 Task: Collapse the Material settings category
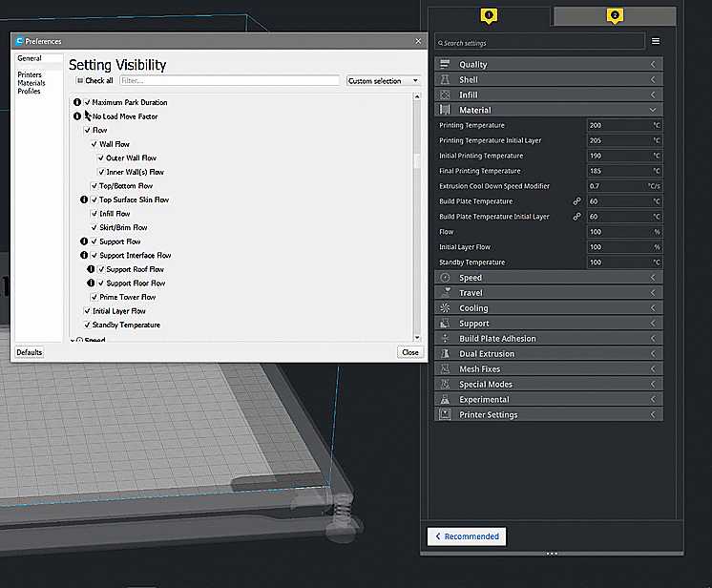click(x=549, y=110)
